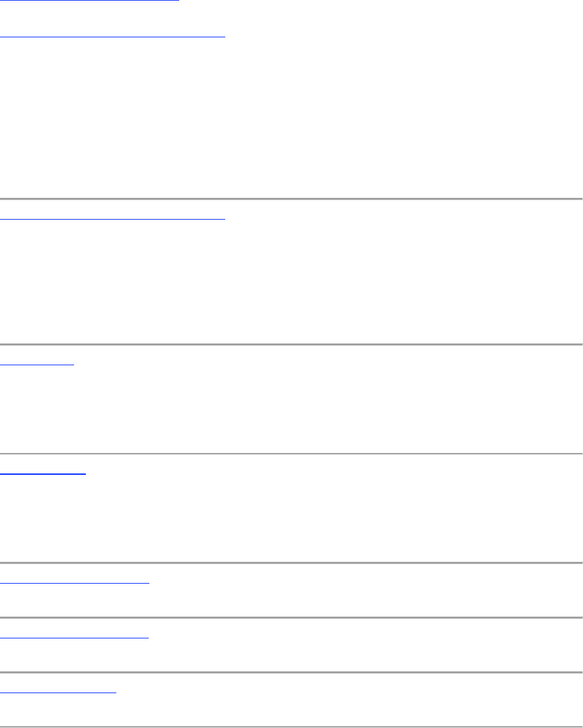The height and width of the screenshot is (728, 583).
Task: Open the last underlined link near the bottom
Action: tap(58, 692)
